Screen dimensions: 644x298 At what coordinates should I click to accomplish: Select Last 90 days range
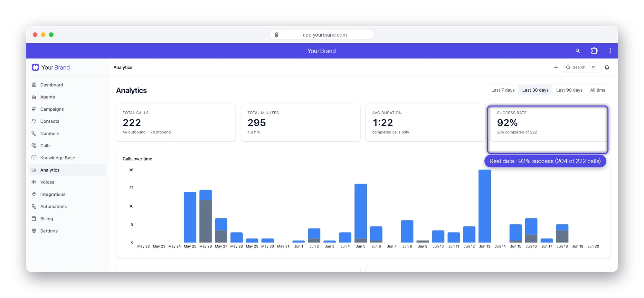[x=569, y=90]
